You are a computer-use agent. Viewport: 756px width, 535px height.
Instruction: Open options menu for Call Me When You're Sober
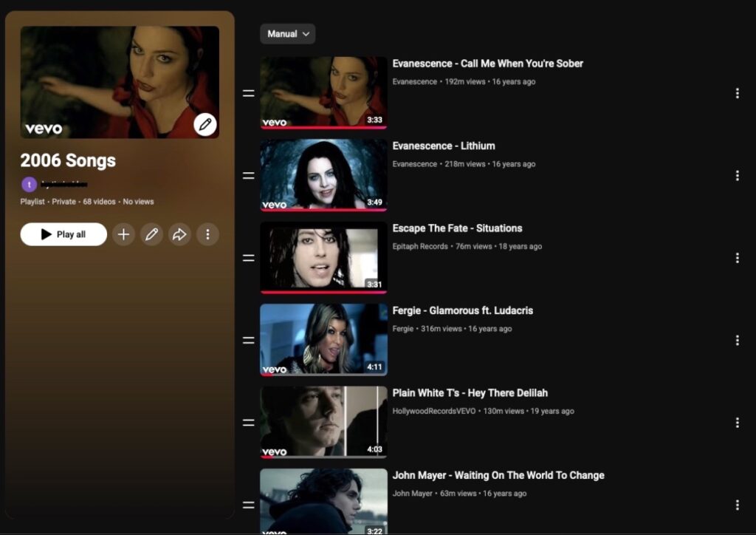tap(738, 93)
